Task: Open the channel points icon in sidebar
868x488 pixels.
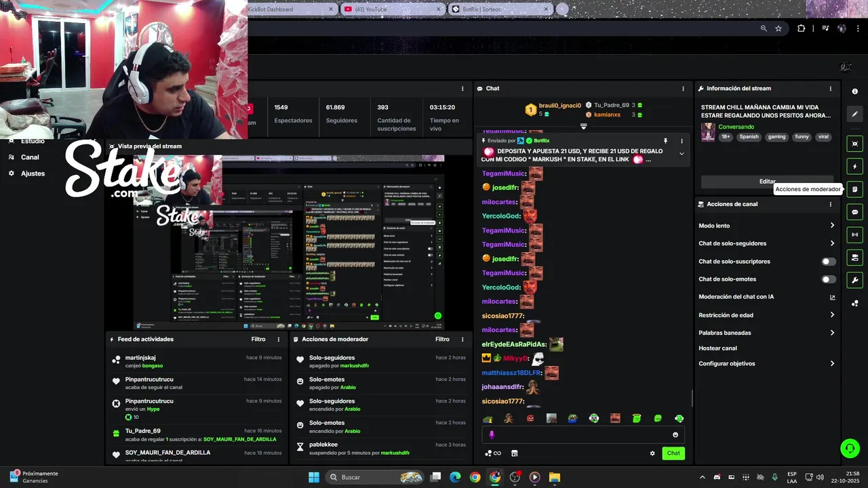Action: [854, 303]
